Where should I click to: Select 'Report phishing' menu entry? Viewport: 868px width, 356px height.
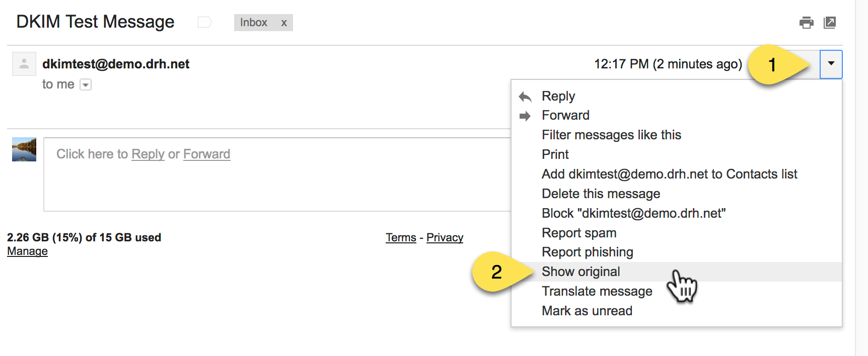click(587, 252)
